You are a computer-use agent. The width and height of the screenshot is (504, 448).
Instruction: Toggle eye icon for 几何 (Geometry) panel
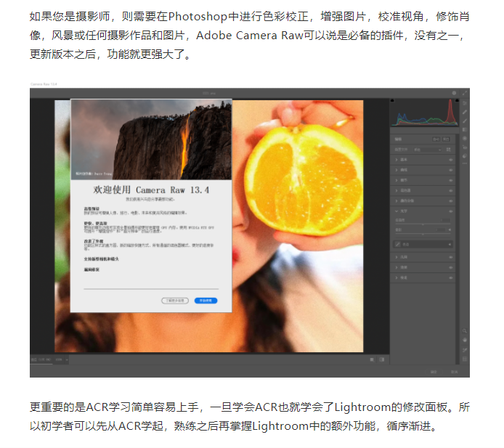coord(451,257)
